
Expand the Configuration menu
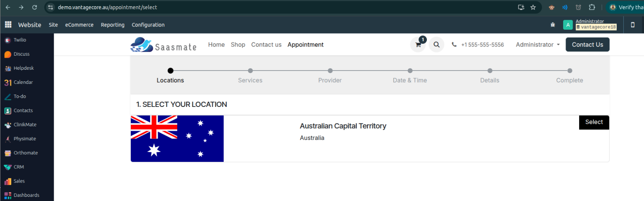point(148,25)
